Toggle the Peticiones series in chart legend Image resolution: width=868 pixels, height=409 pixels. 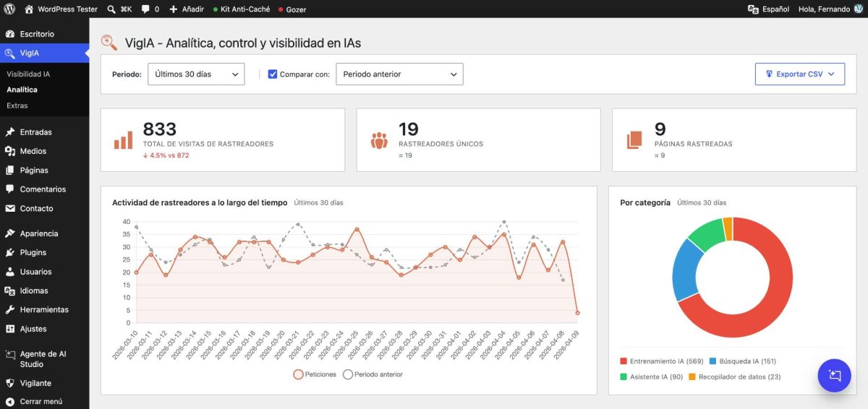point(315,374)
